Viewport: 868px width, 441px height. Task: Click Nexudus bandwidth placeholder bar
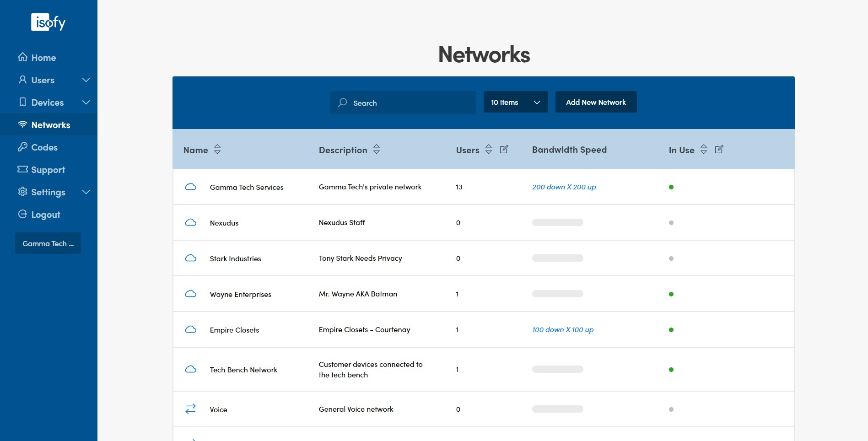tap(558, 222)
